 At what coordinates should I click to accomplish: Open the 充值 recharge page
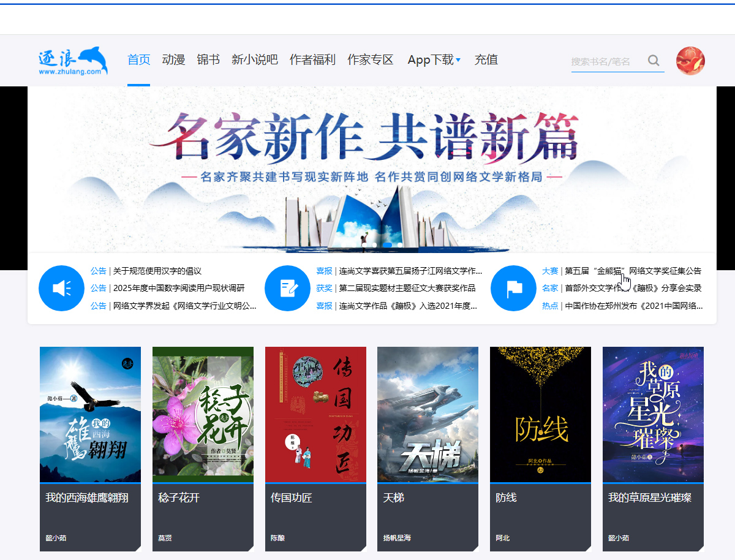point(486,60)
